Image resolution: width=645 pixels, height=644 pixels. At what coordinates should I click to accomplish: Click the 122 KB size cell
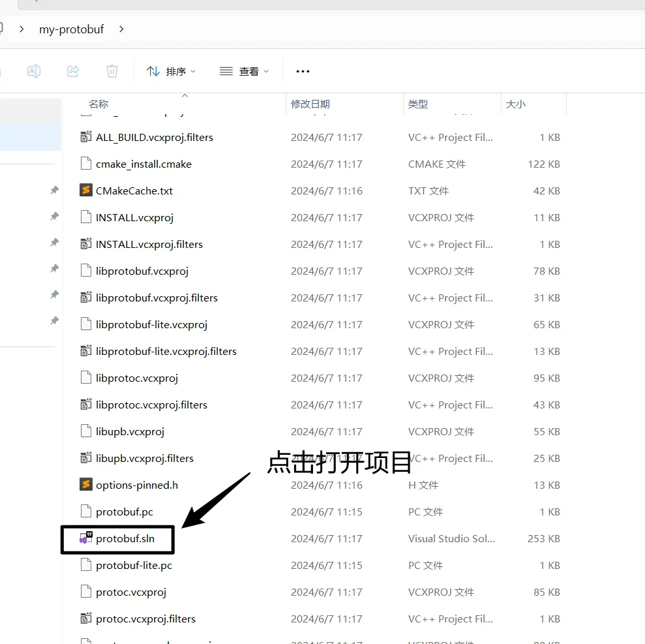point(544,164)
